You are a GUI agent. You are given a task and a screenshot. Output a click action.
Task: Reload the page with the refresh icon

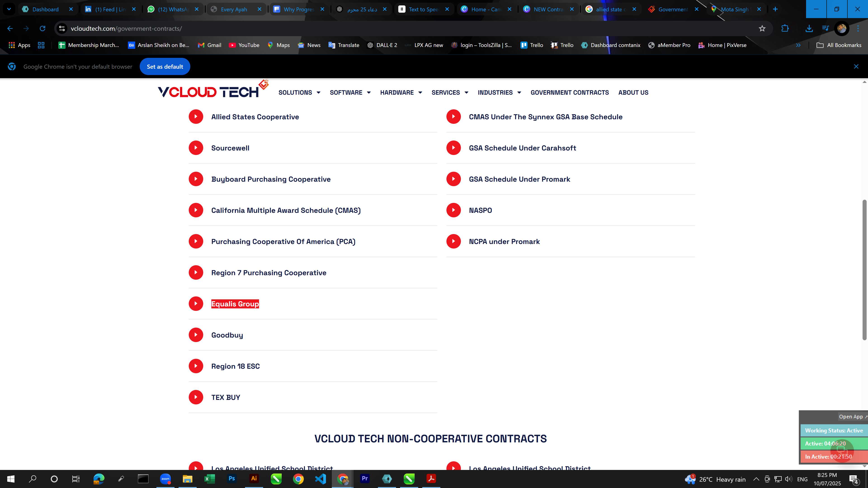tap(42, 29)
